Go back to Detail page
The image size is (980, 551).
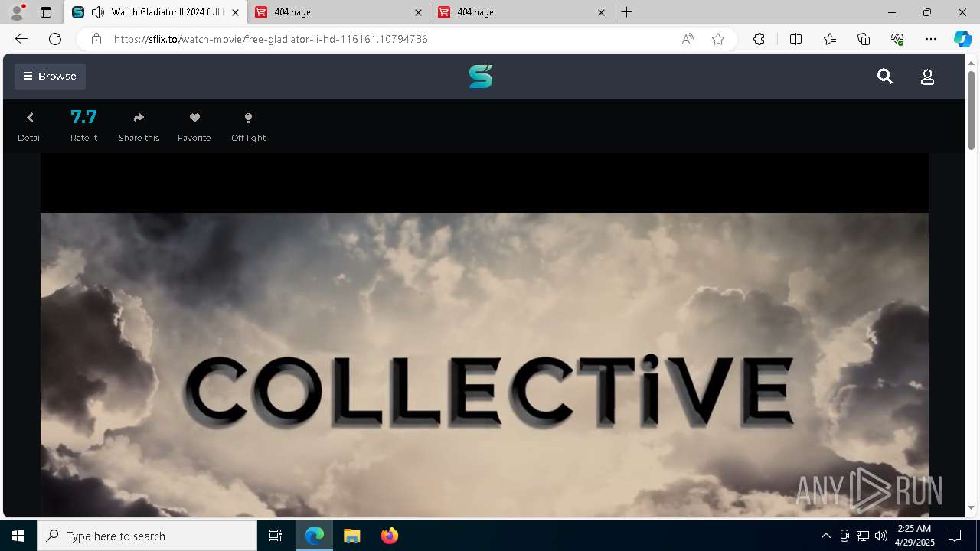pyautogui.click(x=30, y=126)
